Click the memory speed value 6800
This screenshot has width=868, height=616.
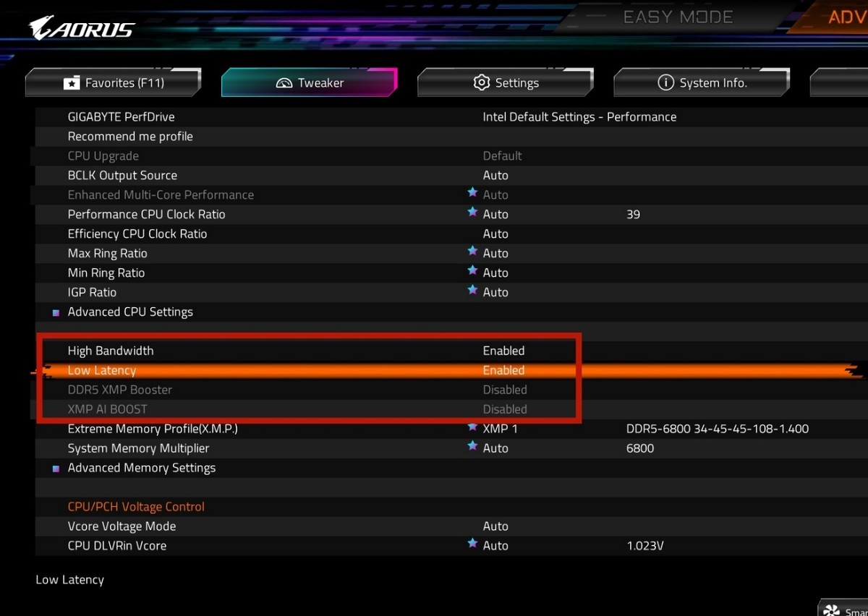tap(640, 448)
